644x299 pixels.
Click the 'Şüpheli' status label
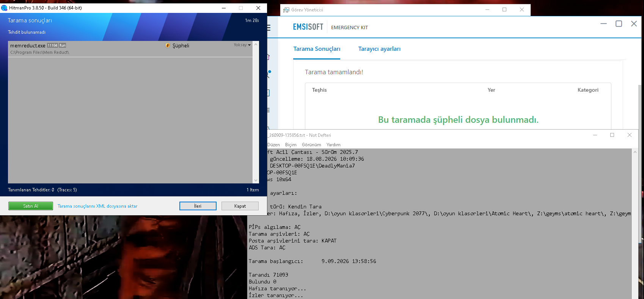click(x=181, y=45)
